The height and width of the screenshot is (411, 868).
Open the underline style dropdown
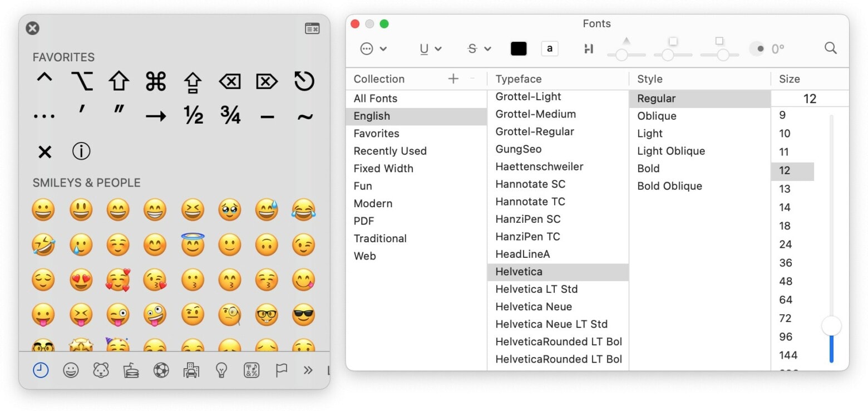[437, 49]
